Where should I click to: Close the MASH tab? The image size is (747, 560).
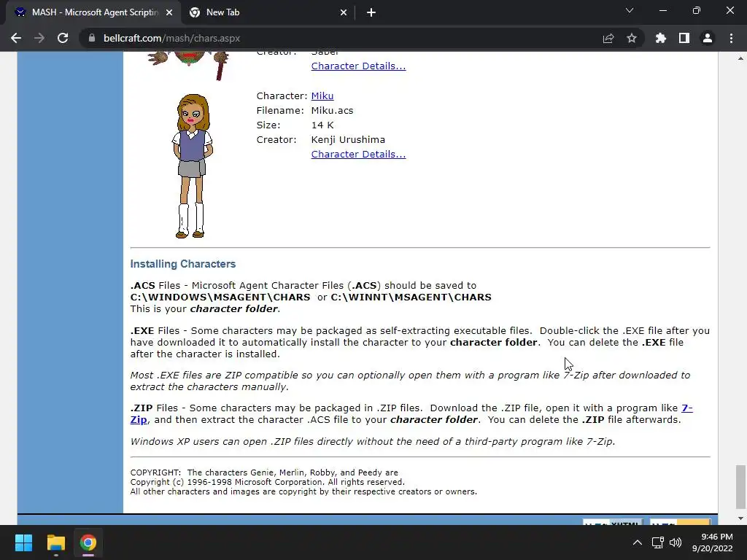(x=169, y=13)
